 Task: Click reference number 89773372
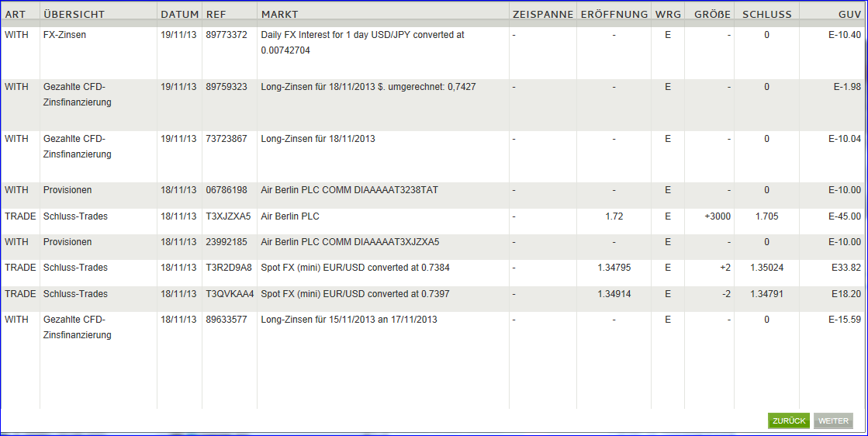[x=227, y=35]
